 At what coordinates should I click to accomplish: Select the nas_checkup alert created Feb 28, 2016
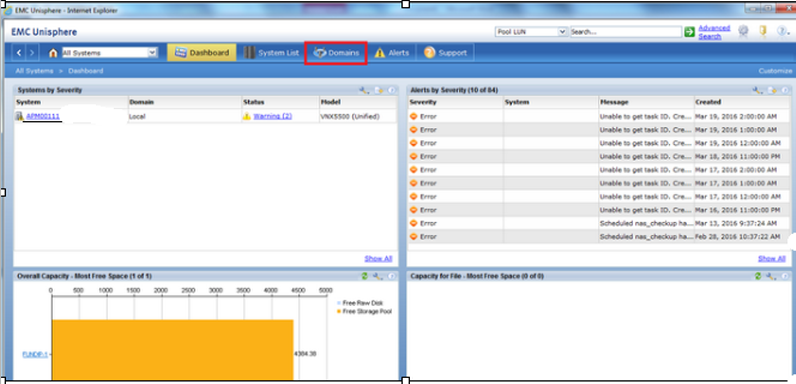599,237
